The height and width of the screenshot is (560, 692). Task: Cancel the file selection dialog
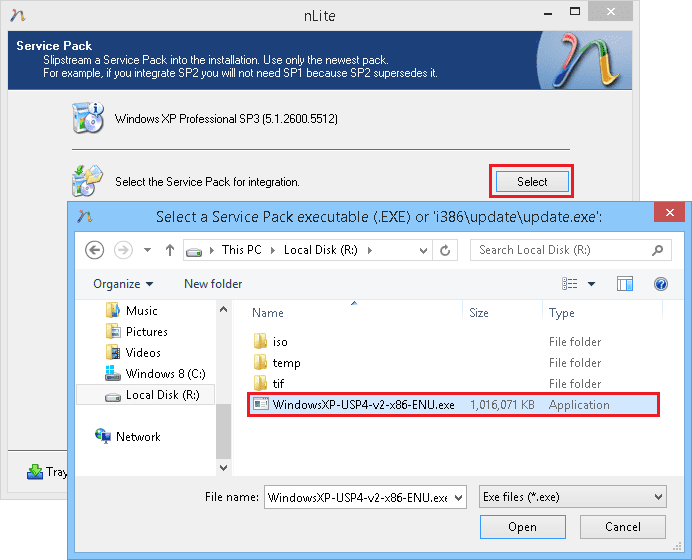(x=623, y=527)
